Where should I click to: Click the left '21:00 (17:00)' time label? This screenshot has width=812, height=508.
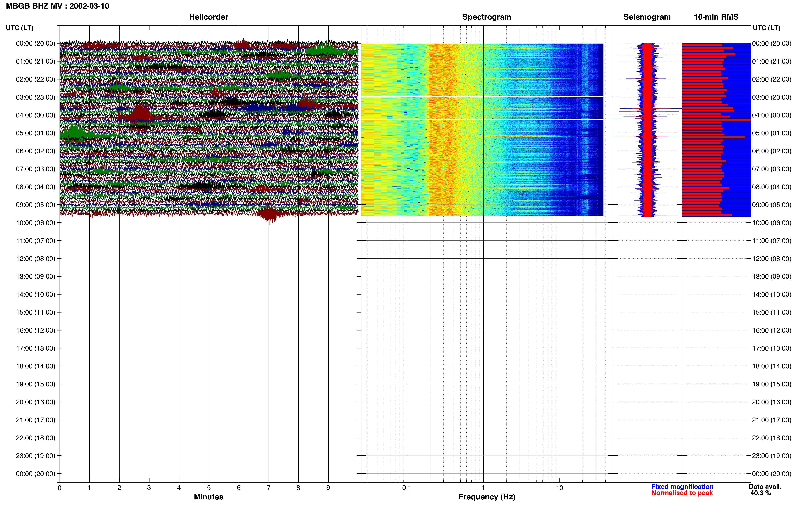coord(36,420)
